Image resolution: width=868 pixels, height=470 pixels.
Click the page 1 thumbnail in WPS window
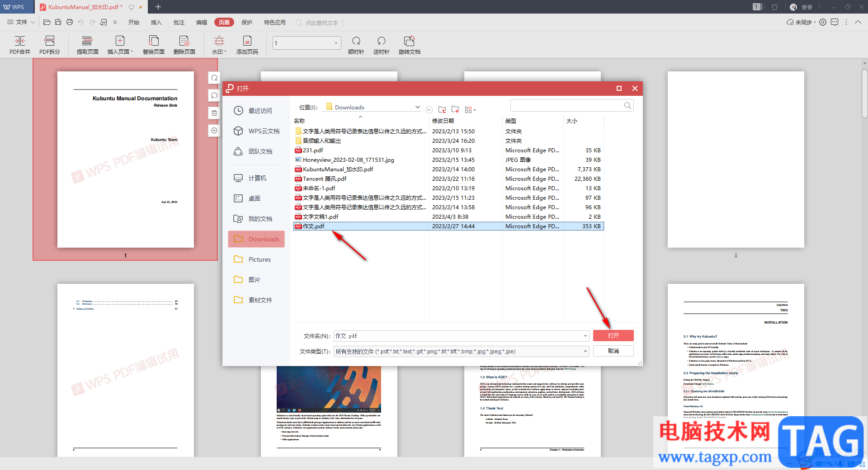point(126,159)
